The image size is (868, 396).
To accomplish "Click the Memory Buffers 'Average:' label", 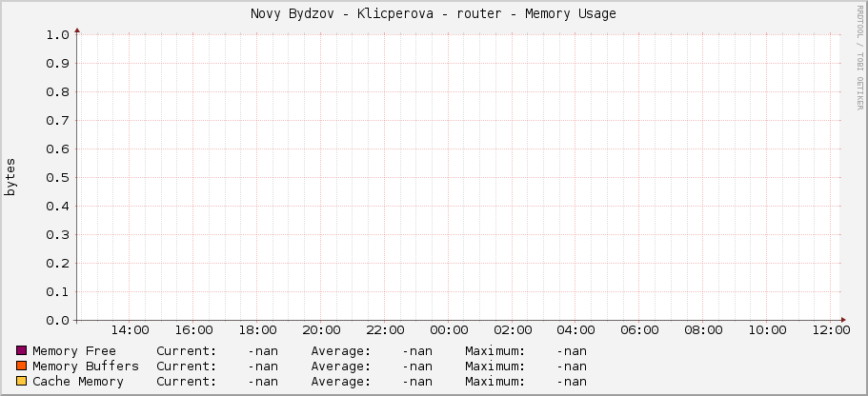I will [341, 366].
